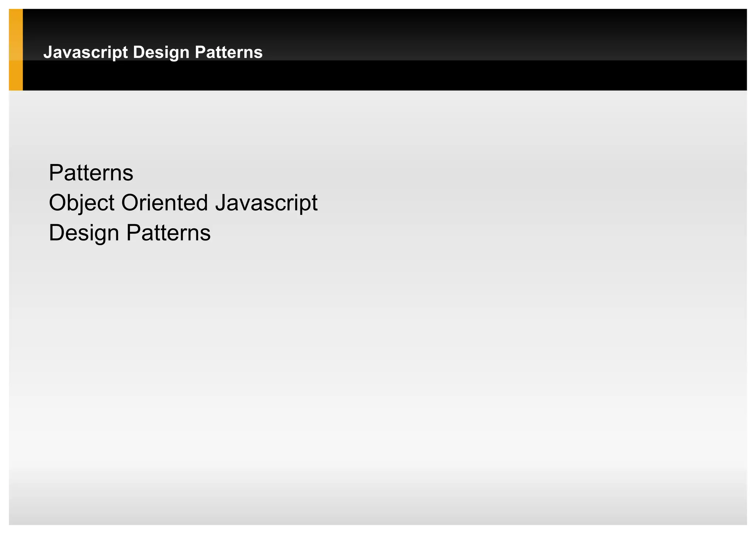Image resolution: width=756 pixels, height=534 pixels.
Task: Click the slide title "Javascript Design Patterns"
Action: (x=153, y=52)
